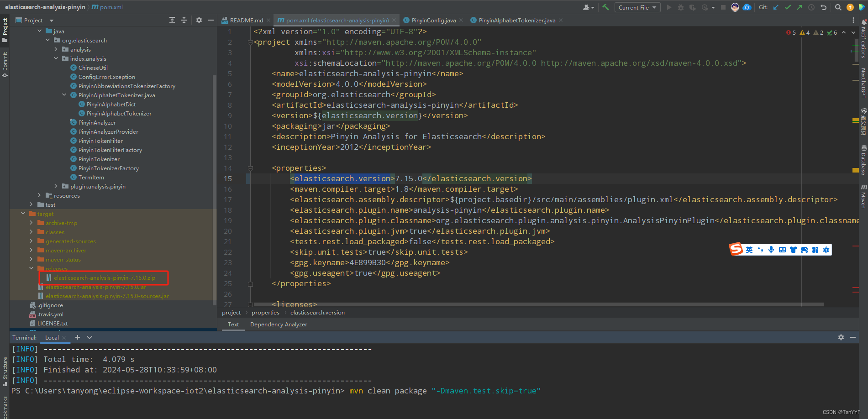Click the Run with Coverage icon
Viewport: 868px width, 419px height.
[x=693, y=7]
